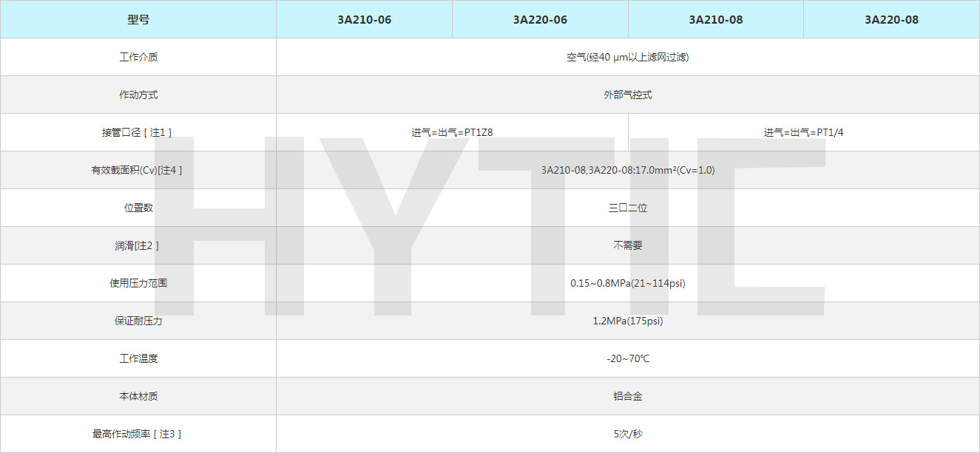
Task: Select the 3A220-08 model column header
Action: coord(891,19)
